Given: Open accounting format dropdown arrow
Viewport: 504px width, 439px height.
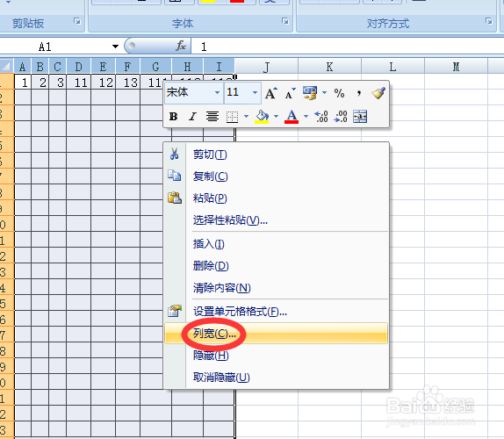Looking at the screenshot, I should [x=324, y=92].
